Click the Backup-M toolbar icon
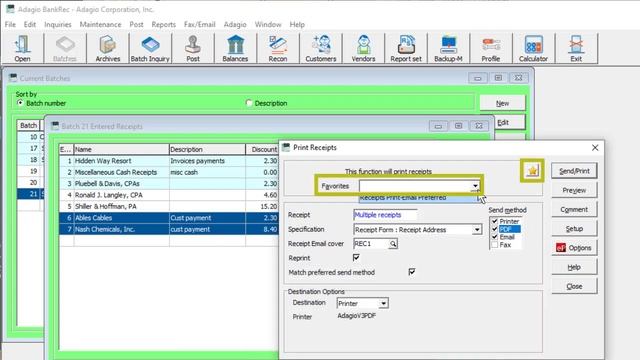Viewport: 640px width, 360px height. tap(448, 49)
